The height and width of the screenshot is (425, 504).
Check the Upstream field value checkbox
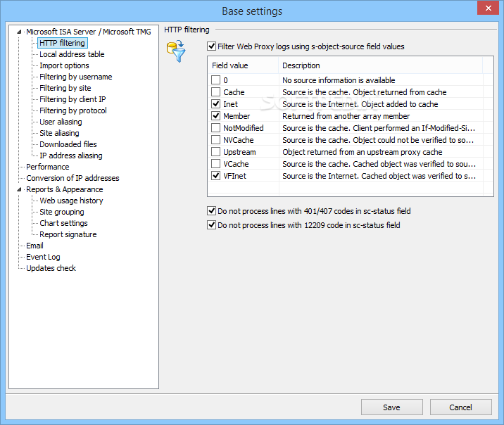pyautogui.click(x=215, y=151)
